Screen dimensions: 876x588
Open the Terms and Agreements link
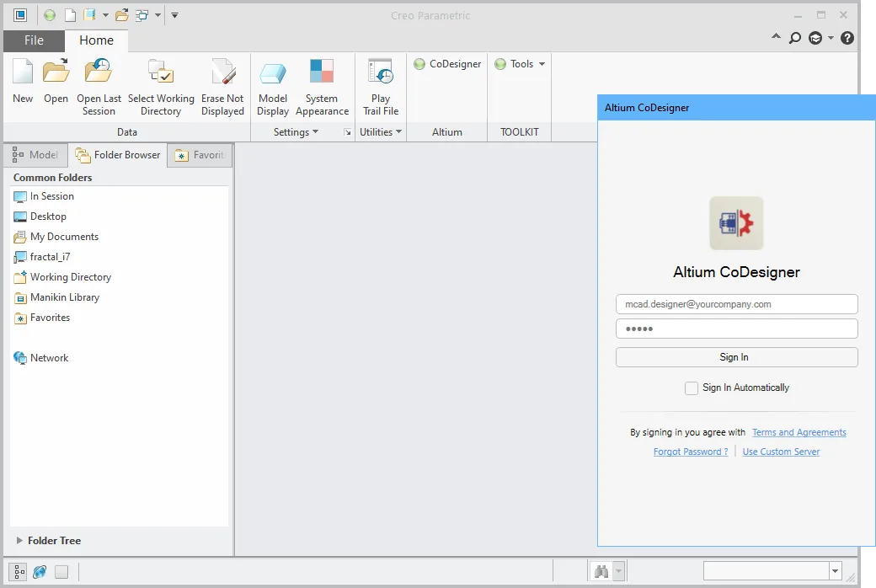click(799, 432)
